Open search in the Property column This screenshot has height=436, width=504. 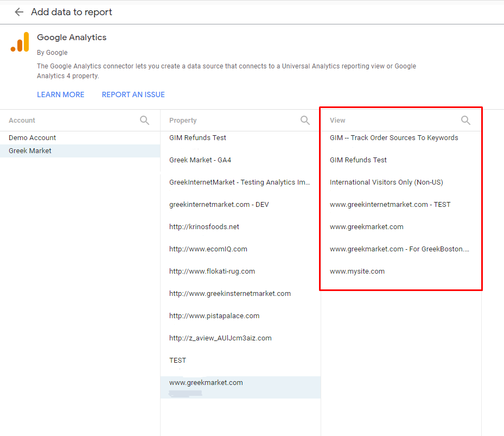point(305,121)
